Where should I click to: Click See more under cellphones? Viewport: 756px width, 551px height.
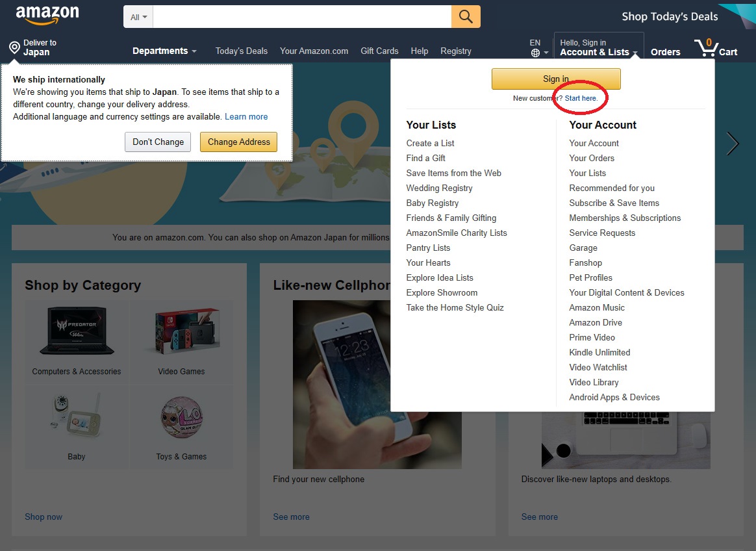tap(291, 517)
